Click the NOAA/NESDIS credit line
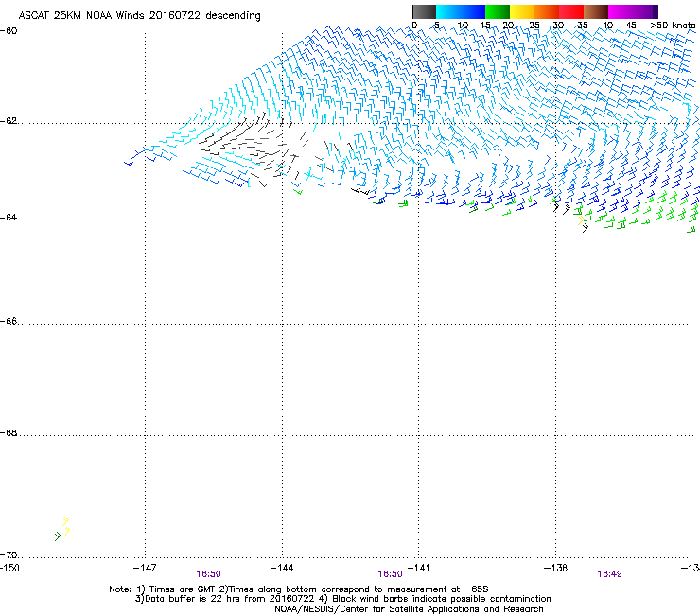 tap(409, 609)
